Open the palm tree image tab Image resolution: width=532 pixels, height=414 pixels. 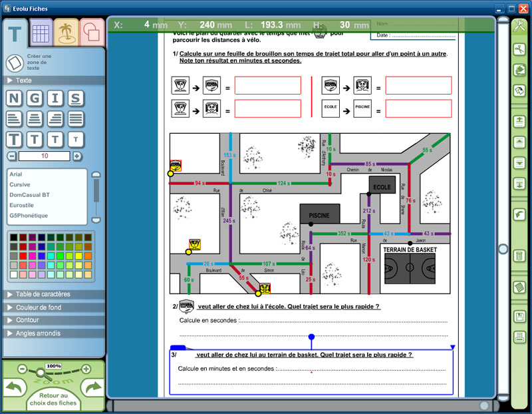(65, 32)
